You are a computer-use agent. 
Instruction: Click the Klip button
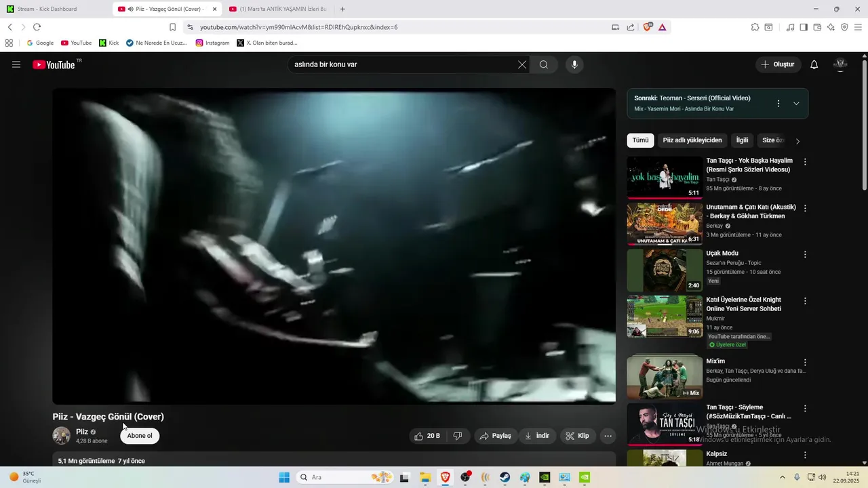578,436
